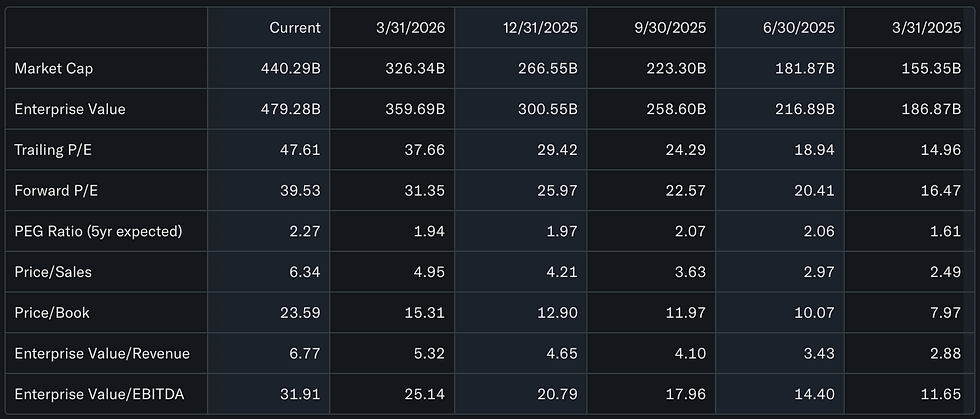The height and width of the screenshot is (419, 980).
Task: Click the Price/Book row label
Action: 52,313
